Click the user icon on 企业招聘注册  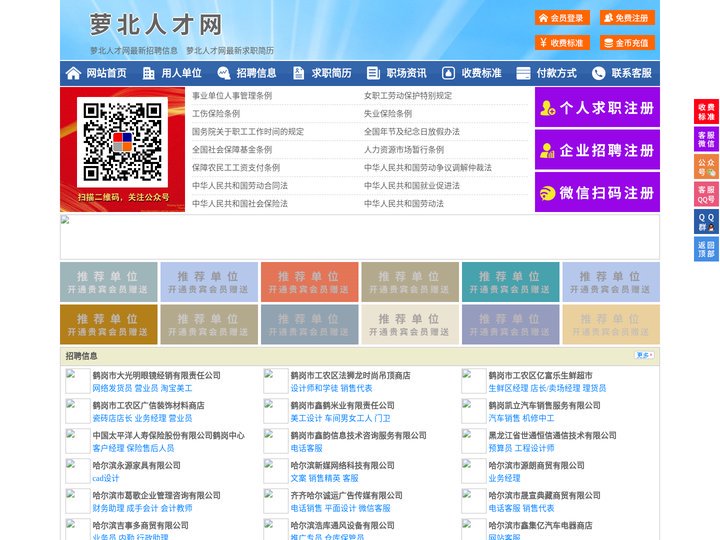point(547,150)
